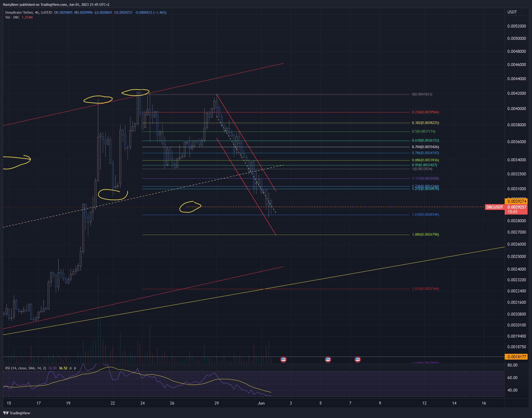
Task: Click the close value C0.0029257
Action: coord(123,13)
